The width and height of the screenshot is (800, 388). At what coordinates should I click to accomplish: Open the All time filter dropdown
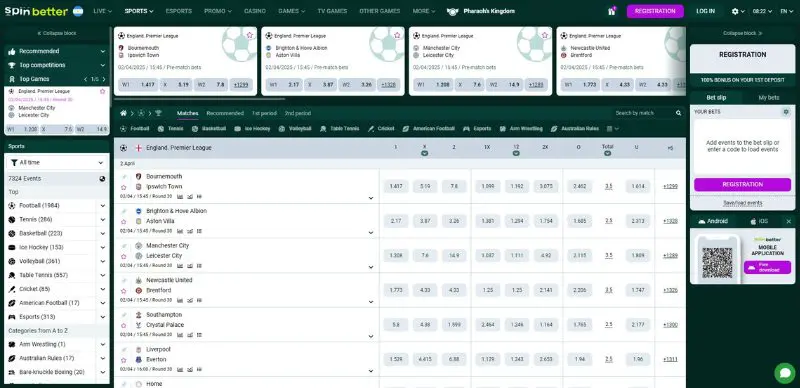pyautogui.click(x=57, y=163)
